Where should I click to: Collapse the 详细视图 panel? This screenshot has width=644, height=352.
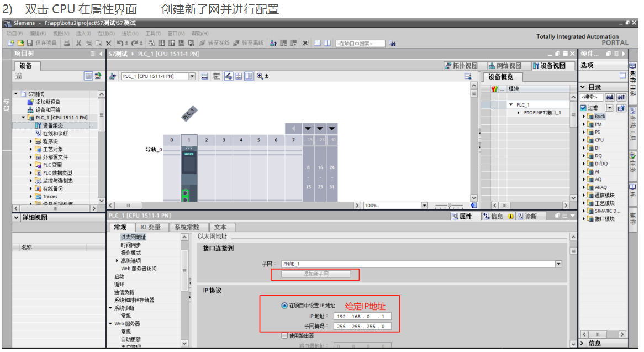(17, 218)
